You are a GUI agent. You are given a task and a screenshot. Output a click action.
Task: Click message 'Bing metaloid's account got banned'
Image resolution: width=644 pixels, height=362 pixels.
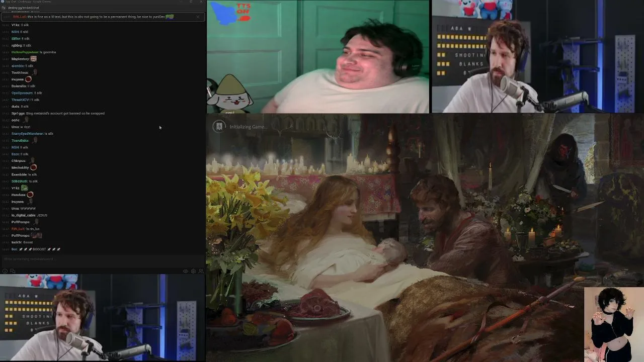click(65, 113)
